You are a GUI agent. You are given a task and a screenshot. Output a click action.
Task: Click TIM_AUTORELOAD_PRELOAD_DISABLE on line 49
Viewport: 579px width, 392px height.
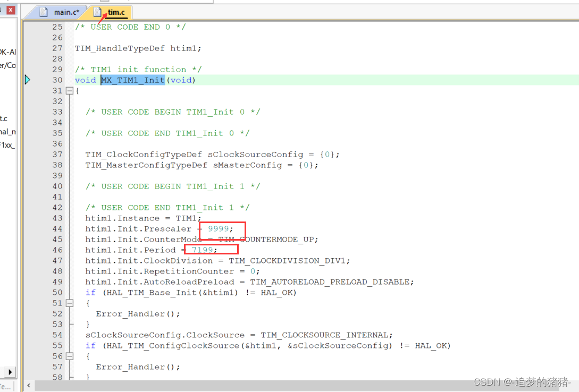[330, 282]
